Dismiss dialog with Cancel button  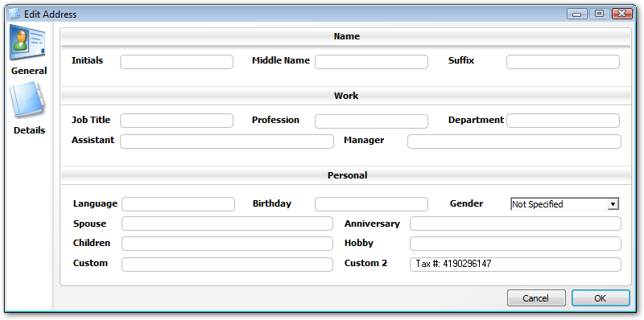coord(536,298)
